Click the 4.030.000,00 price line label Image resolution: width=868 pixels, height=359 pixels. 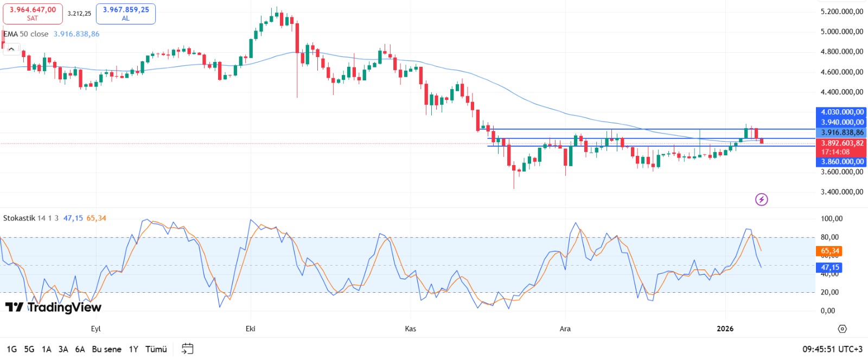tap(842, 112)
